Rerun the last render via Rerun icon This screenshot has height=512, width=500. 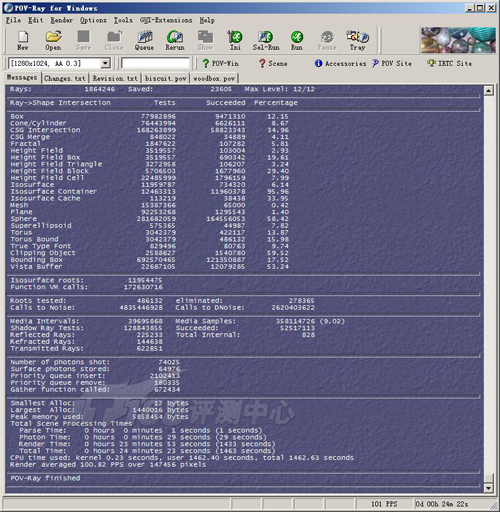pyautogui.click(x=175, y=40)
